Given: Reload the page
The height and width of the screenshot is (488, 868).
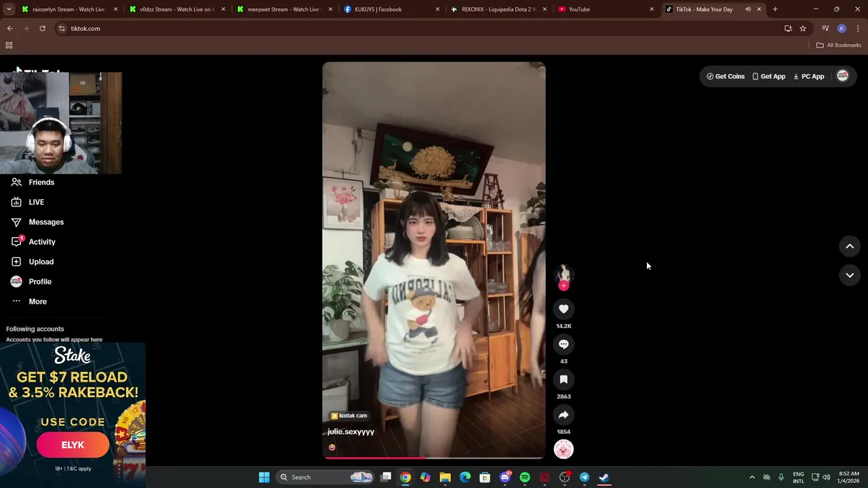Looking at the screenshot, I should coord(42,28).
